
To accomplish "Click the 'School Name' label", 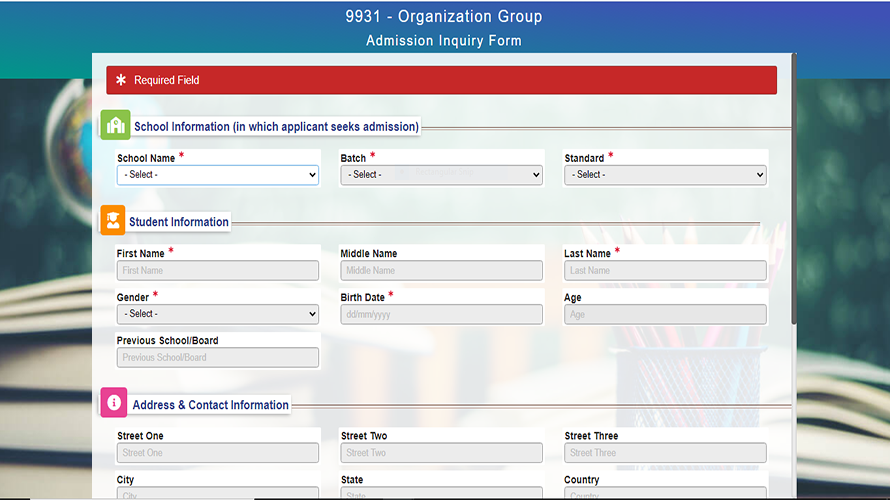I will tap(146, 158).
